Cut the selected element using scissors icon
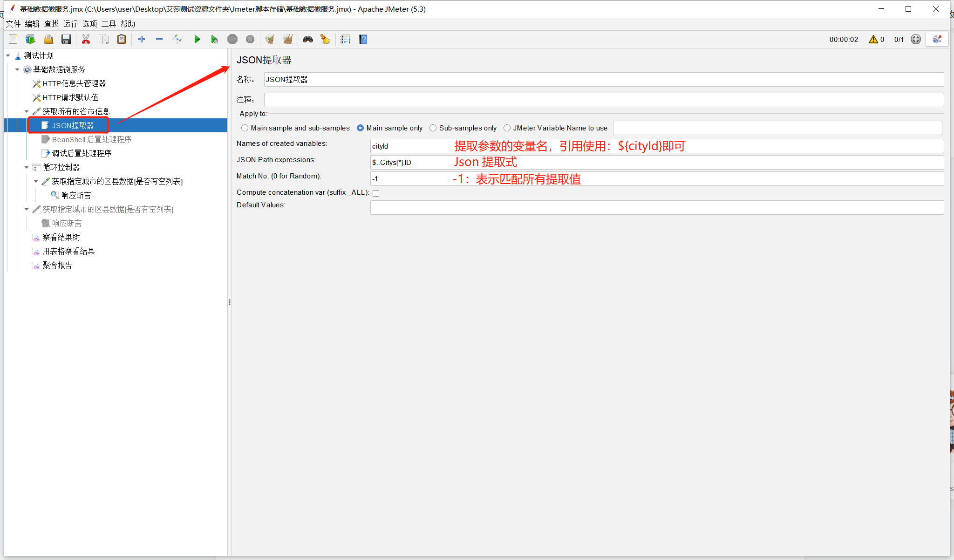 [x=86, y=39]
